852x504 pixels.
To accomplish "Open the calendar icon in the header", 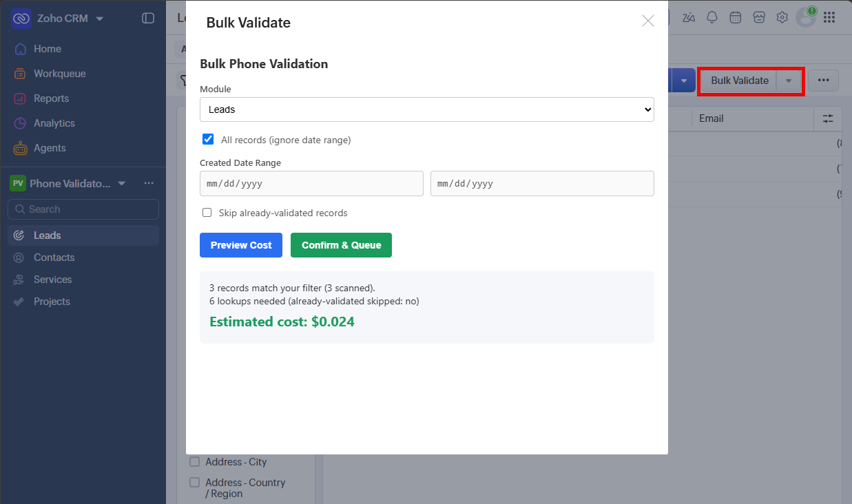I will (x=736, y=18).
